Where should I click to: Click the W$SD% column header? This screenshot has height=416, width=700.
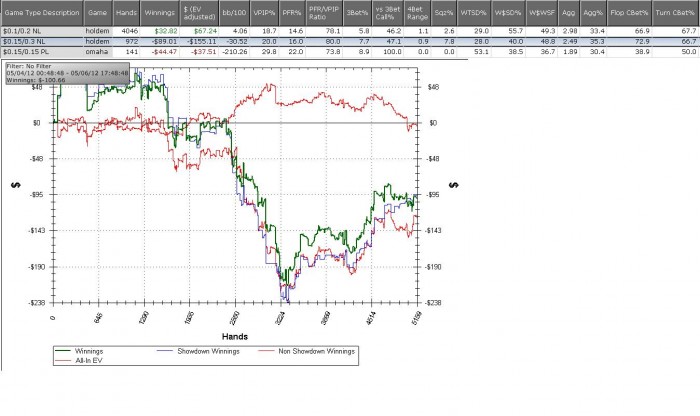[x=508, y=13]
